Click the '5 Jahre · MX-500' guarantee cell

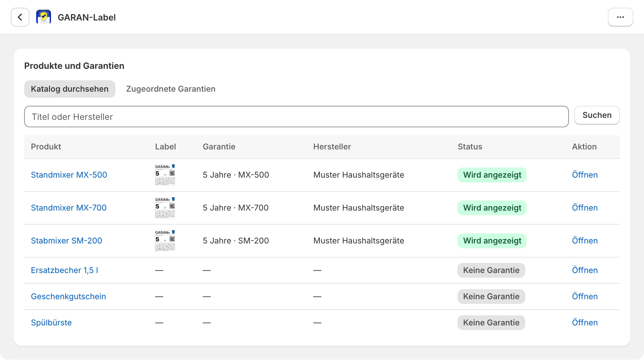click(236, 175)
